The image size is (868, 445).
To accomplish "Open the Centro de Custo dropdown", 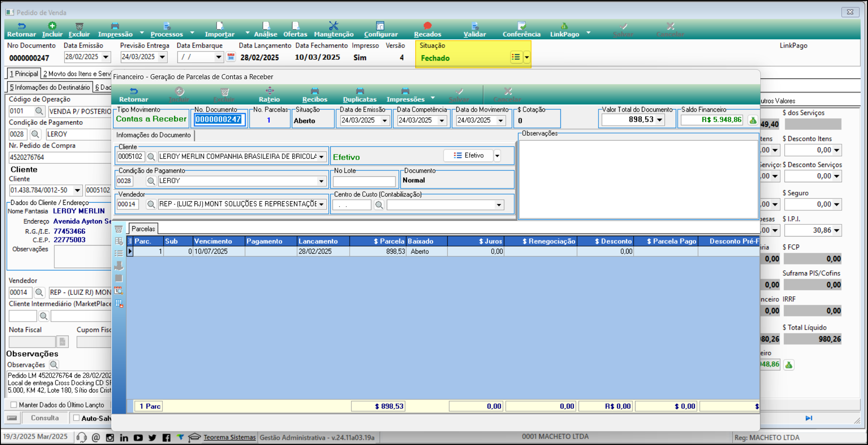I will (x=499, y=205).
